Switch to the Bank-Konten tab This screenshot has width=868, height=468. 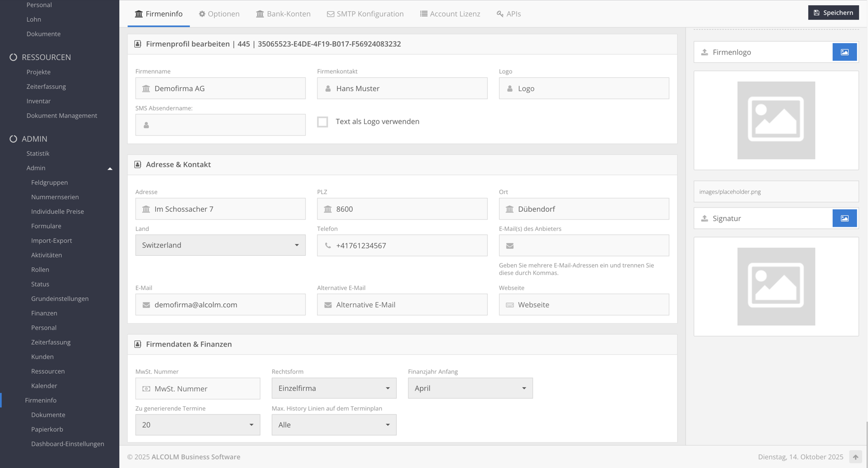pyautogui.click(x=283, y=14)
